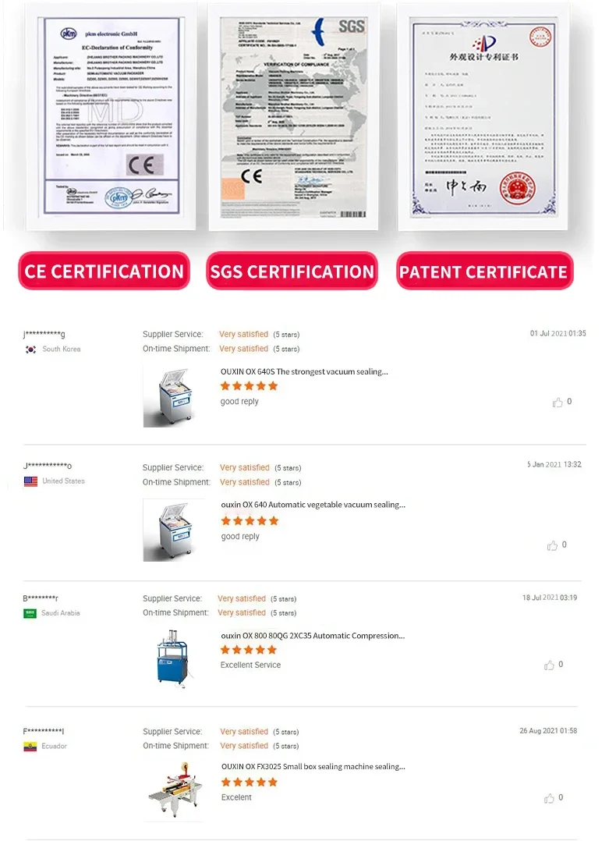Viewport: 616px width, 841px height.
Task: Click the box sealing machine product thumbnail
Action: click(175, 790)
